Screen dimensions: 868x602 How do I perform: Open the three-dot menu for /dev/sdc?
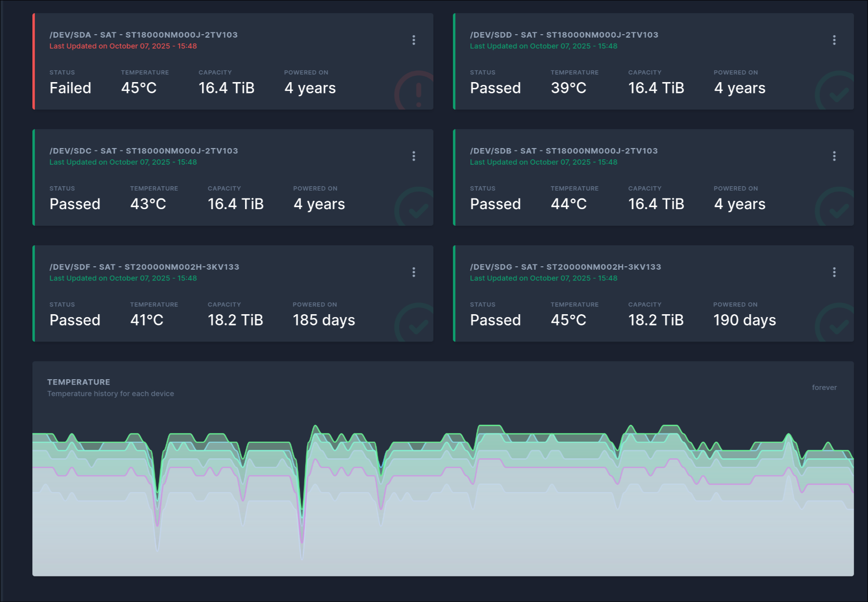coord(414,156)
